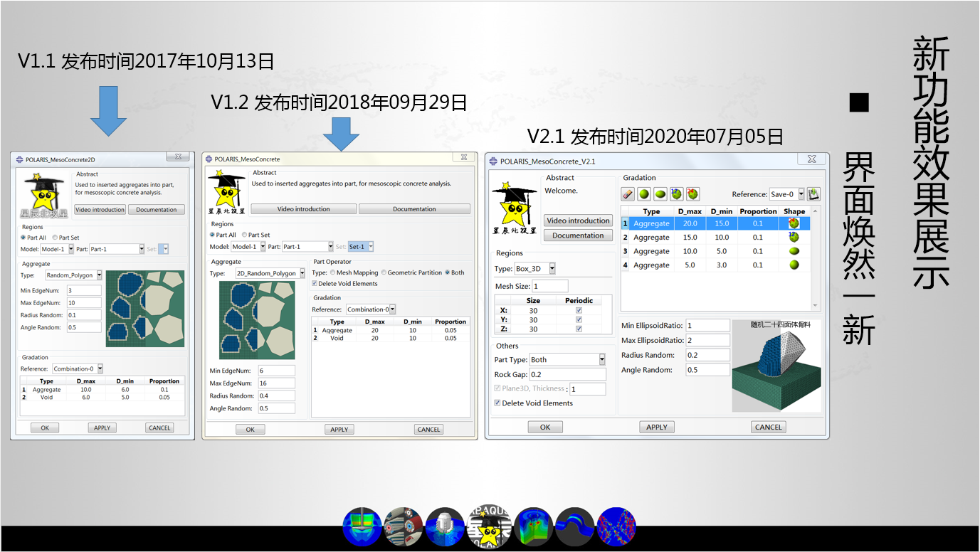The height and width of the screenshot is (552, 980).
Task: Open Video introduction in the V2.1 dialog
Action: (578, 221)
